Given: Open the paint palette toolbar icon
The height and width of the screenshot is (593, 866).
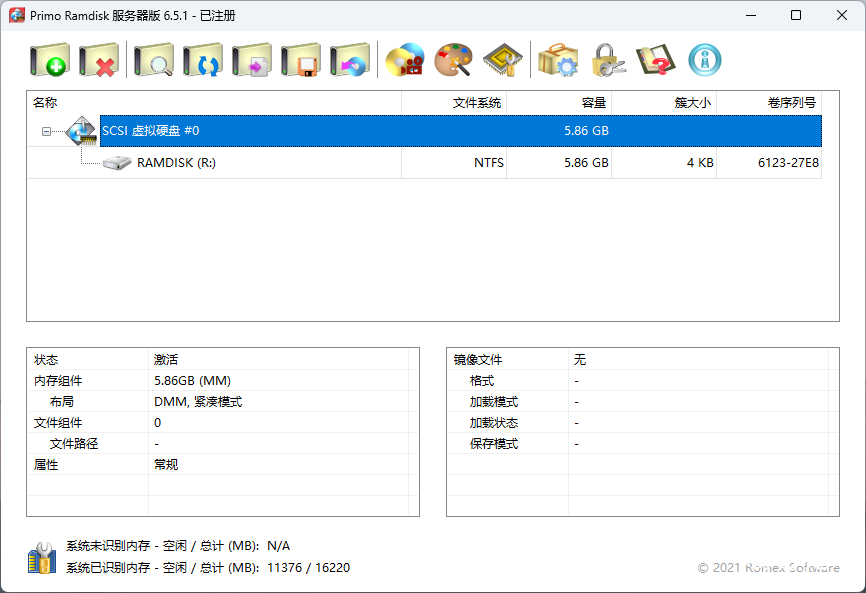Looking at the screenshot, I should [x=454, y=60].
